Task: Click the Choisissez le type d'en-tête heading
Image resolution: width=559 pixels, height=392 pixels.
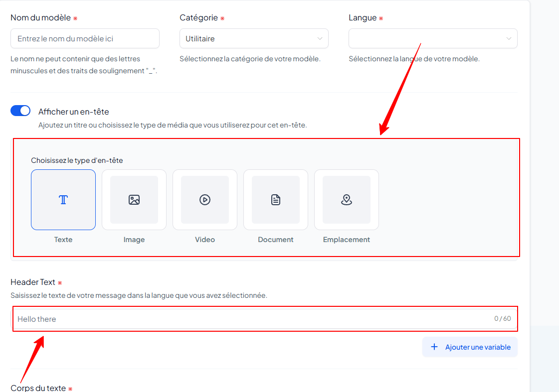Action: [77, 160]
